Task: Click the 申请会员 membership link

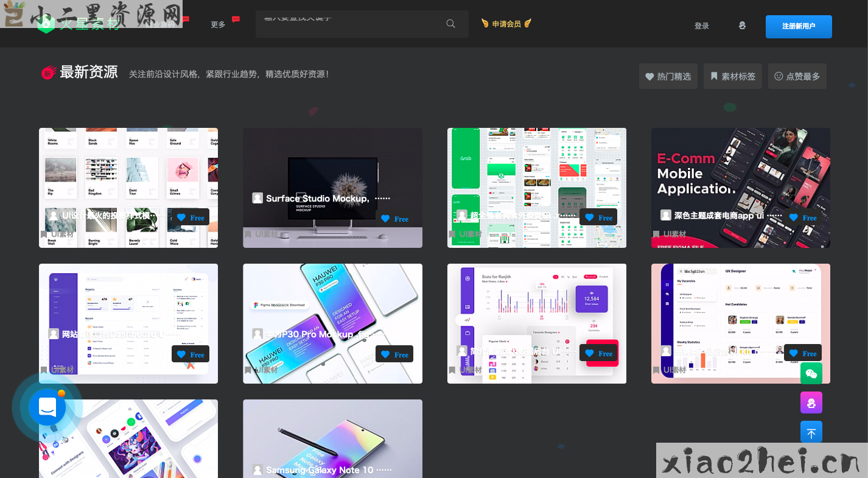Action: click(506, 24)
